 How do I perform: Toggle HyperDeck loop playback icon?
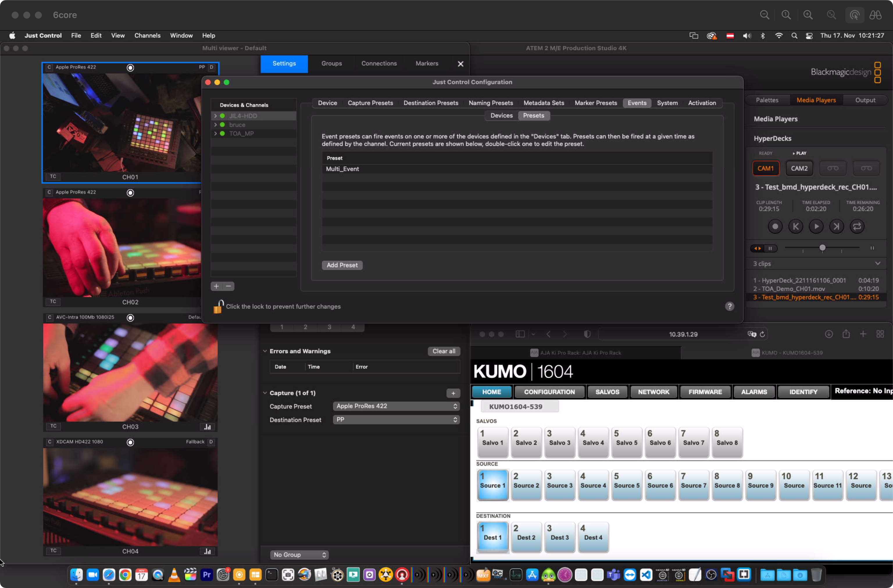click(857, 227)
